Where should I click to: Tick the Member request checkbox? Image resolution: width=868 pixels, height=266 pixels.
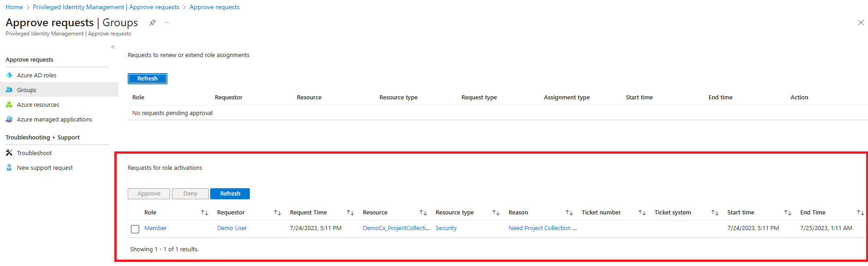click(135, 229)
